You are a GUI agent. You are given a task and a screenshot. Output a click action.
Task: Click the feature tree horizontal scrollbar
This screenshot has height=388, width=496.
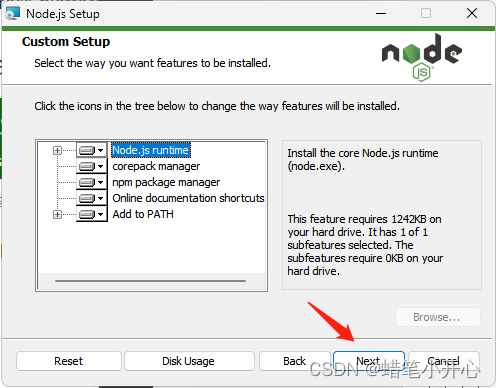pos(150,281)
